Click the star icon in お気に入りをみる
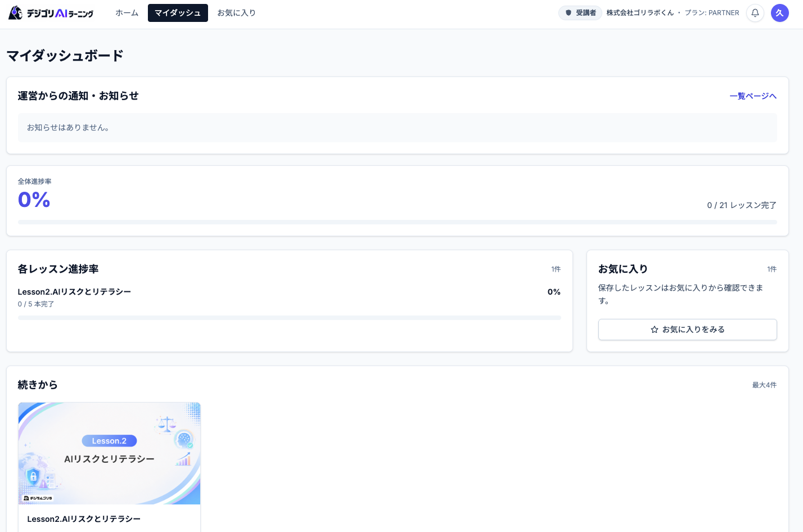The width and height of the screenshot is (803, 532). point(655,330)
